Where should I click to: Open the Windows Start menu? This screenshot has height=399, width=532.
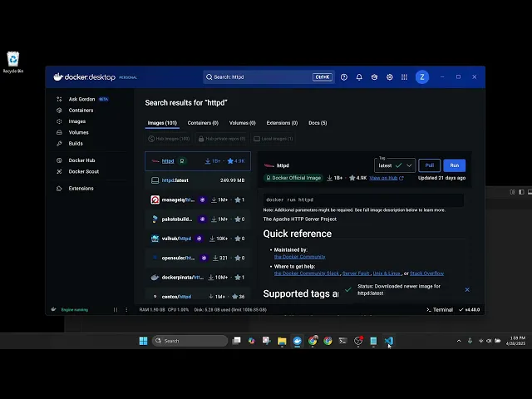pyautogui.click(x=143, y=341)
